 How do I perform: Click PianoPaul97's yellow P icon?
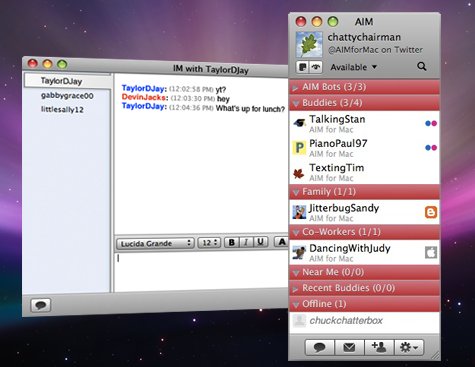click(299, 148)
